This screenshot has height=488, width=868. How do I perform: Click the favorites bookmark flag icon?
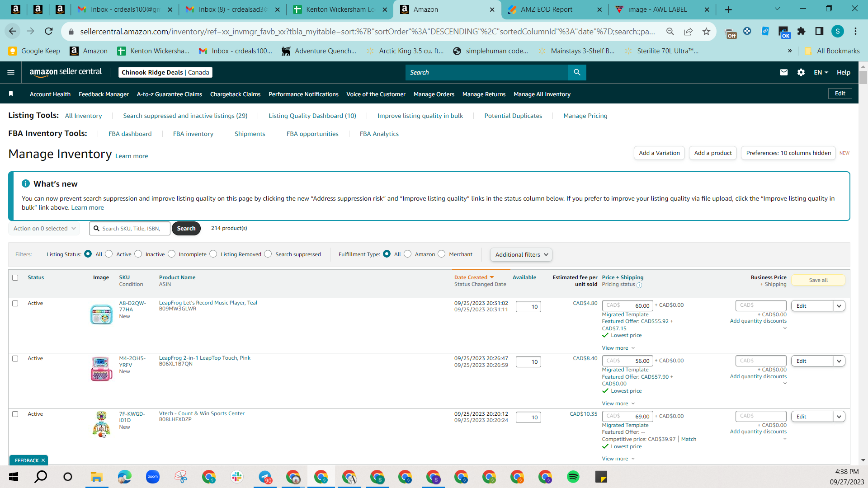click(x=11, y=94)
